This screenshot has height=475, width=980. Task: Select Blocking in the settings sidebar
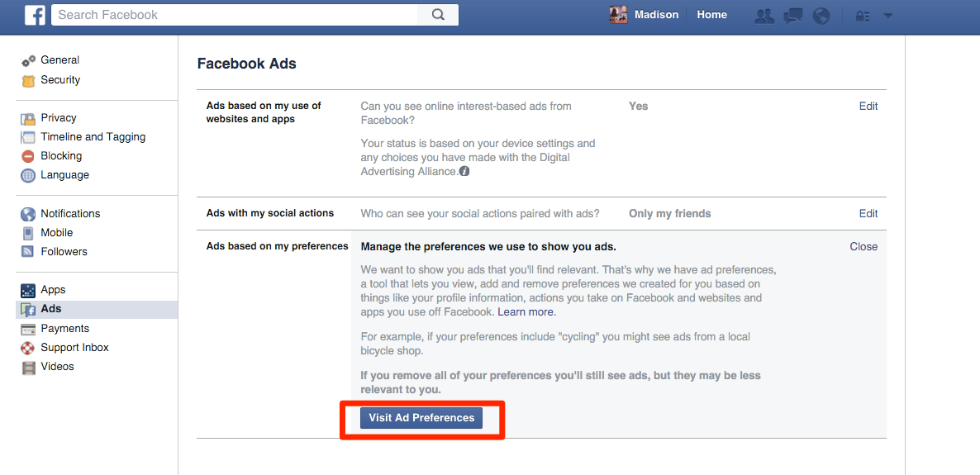(x=61, y=156)
